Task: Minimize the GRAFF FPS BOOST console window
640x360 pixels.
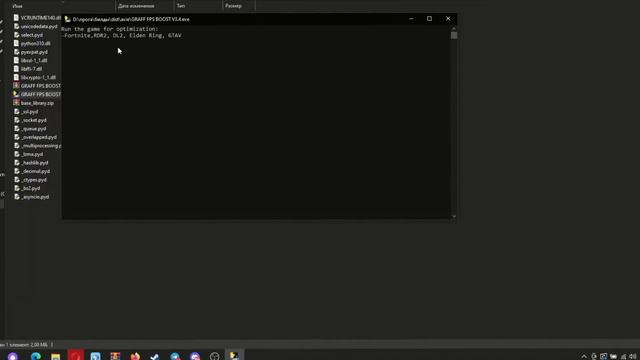Action: 411,19
